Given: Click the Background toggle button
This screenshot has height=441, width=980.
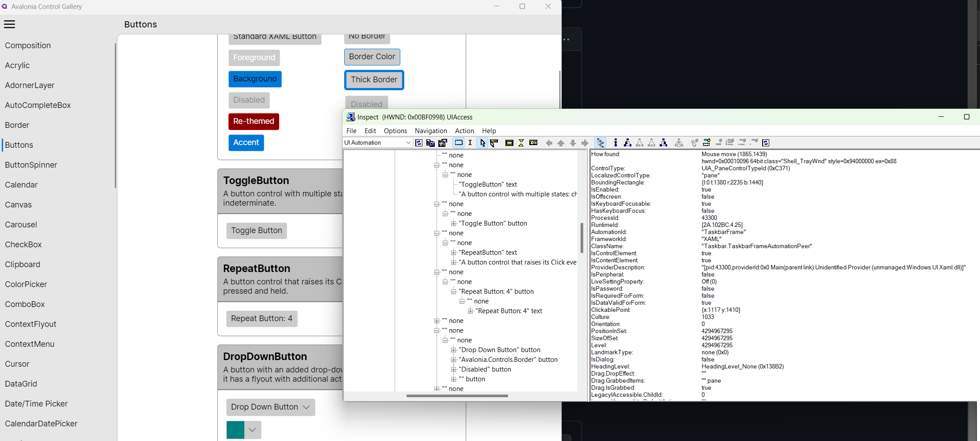Looking at the screenshot, I should pos(255,79).
